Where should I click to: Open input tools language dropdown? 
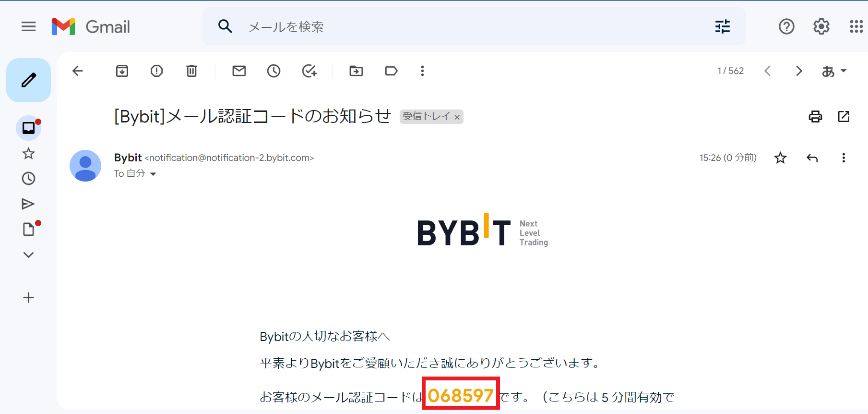834,71
